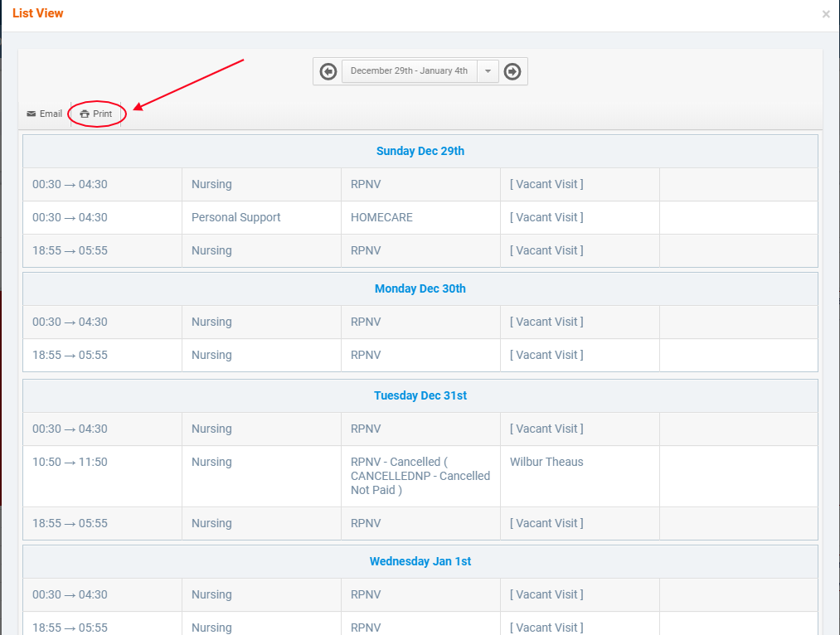
Task: Click the Email envelope icon
Action: (x=32, y=114)
